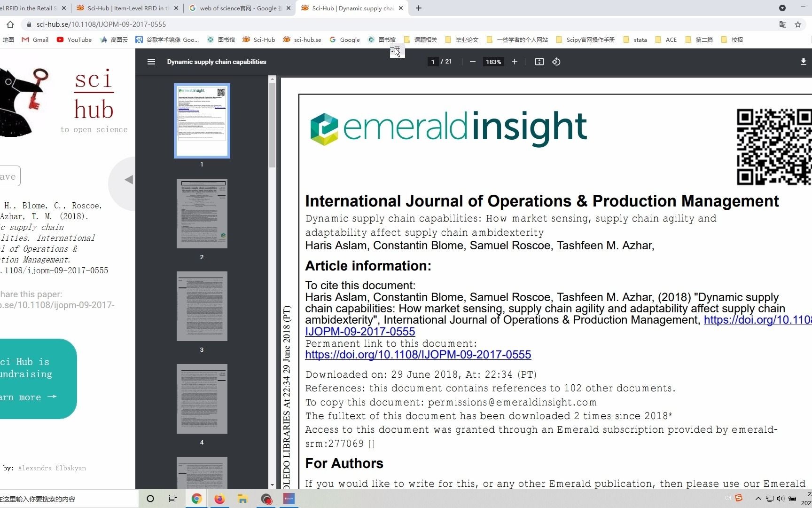Image resolution: width=812 pixels, height=508 pixels.
Task: Collapse Sci-Hub side panel arrow
Action: click(x=128, y=180)
